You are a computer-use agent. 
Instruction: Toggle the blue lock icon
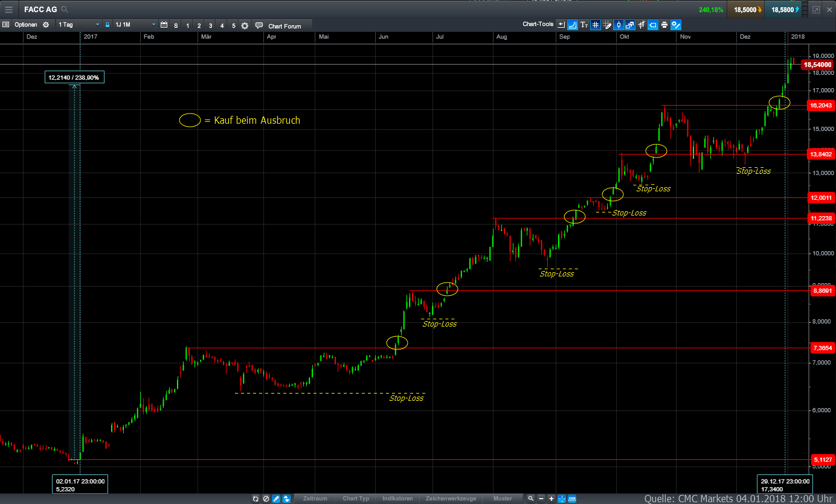pyautogui.click(x=108, y=25)
